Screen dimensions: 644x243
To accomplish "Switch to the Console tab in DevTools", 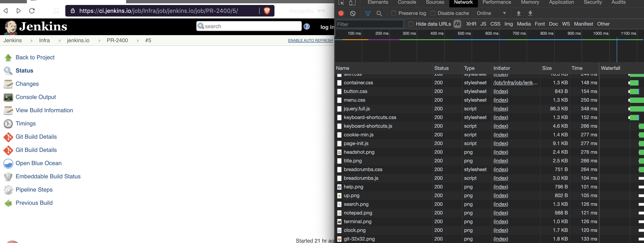I will tap(407, 2).
